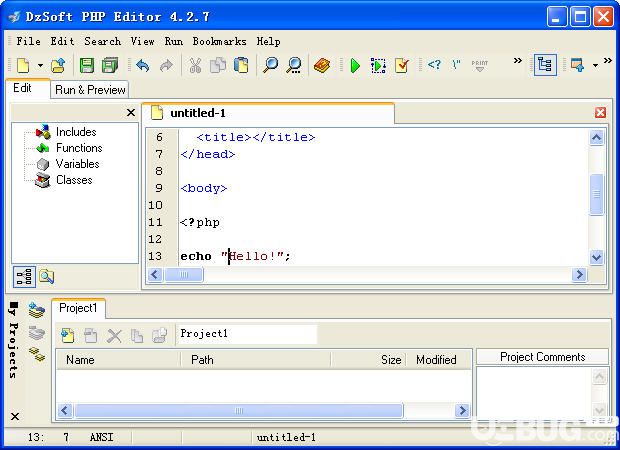Sort project files by Modified column
The image size is (620, 450).
click(x=439, y=360)
